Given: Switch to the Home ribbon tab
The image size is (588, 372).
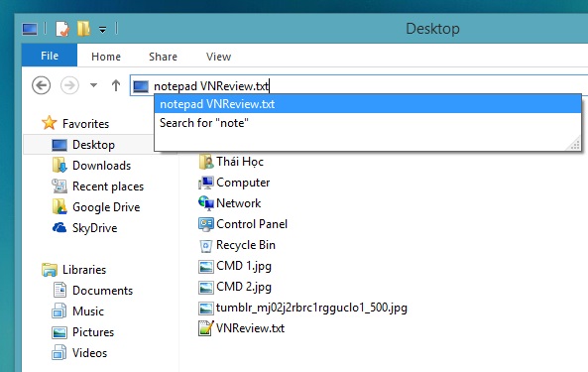Looking at the screenshot, I should (x=106, y=57).
